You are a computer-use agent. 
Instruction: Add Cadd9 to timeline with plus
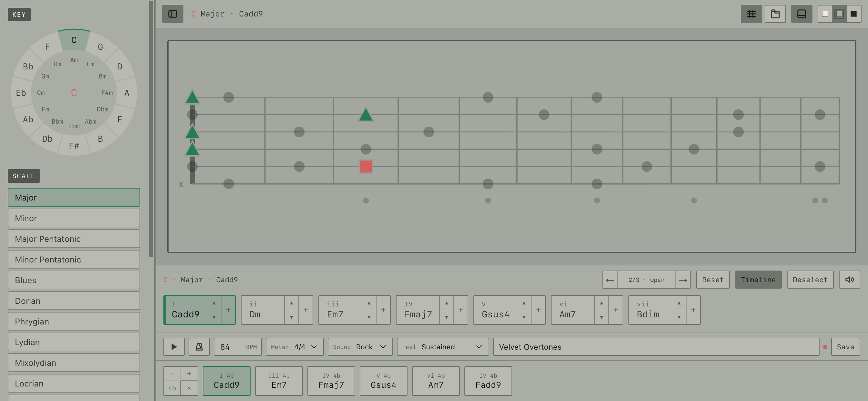coord(228,310)
